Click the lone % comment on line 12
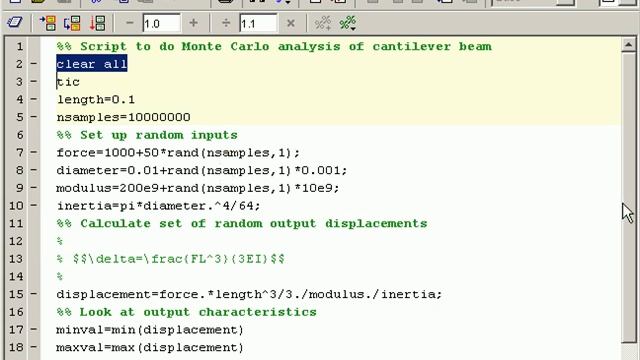Viewport: 640px width, 360px height. point(60,241)
